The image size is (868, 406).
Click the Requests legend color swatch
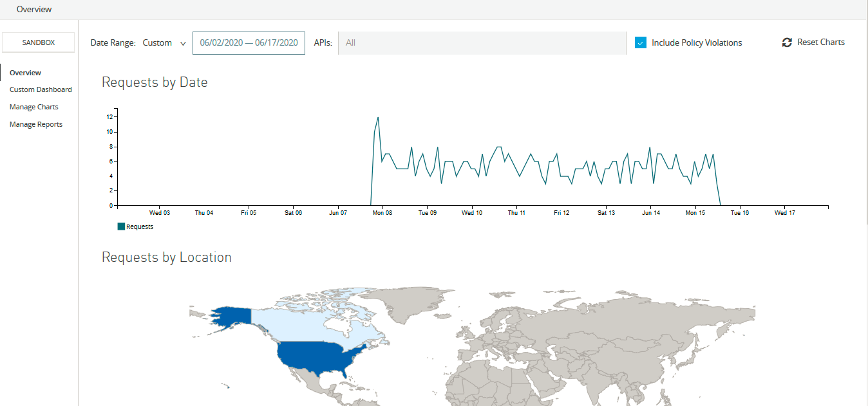[x=122, y=226]
